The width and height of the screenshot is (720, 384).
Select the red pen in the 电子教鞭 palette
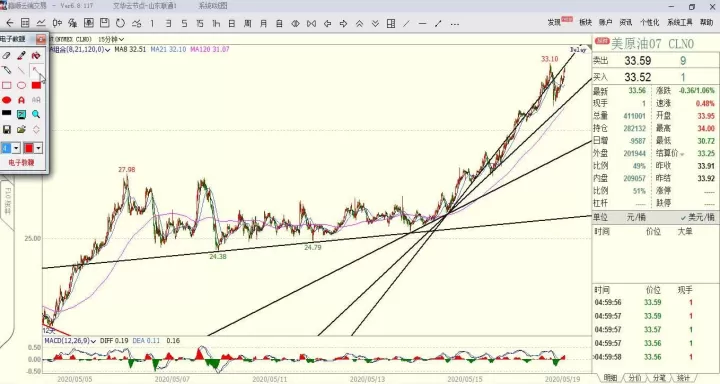[21, 56]
